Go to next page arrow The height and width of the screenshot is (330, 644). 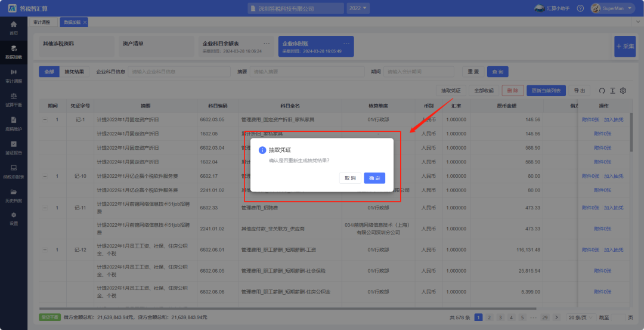click(x=556, y=317)
